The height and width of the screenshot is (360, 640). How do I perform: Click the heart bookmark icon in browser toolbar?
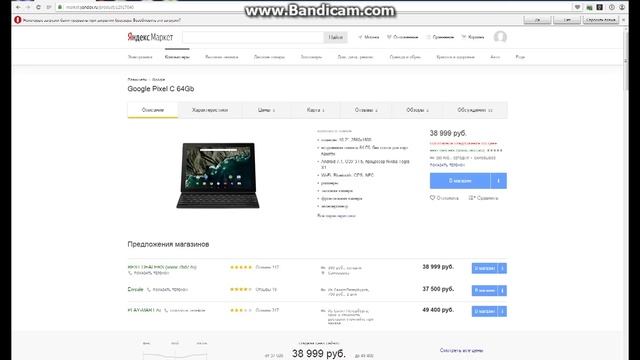(577, 7)
